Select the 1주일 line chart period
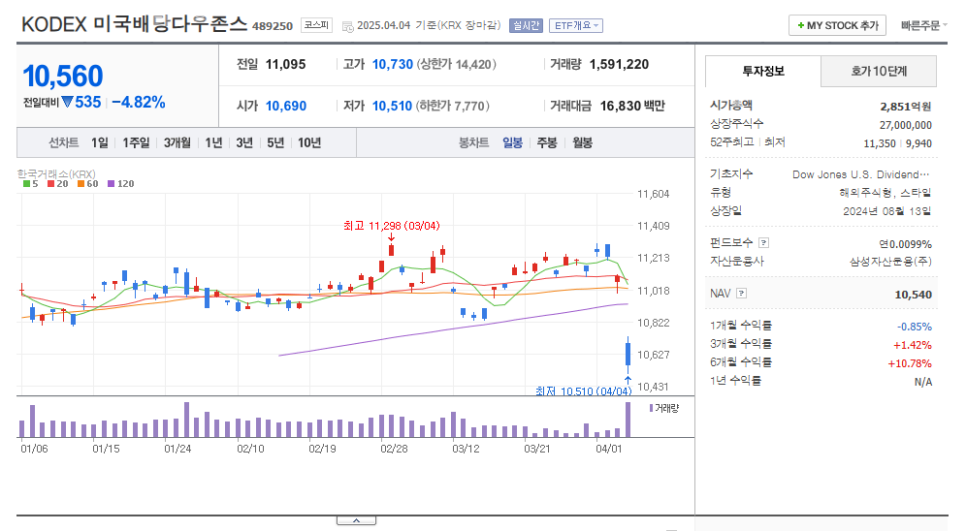This screenshot has width=966, height=531. (136, 143)
